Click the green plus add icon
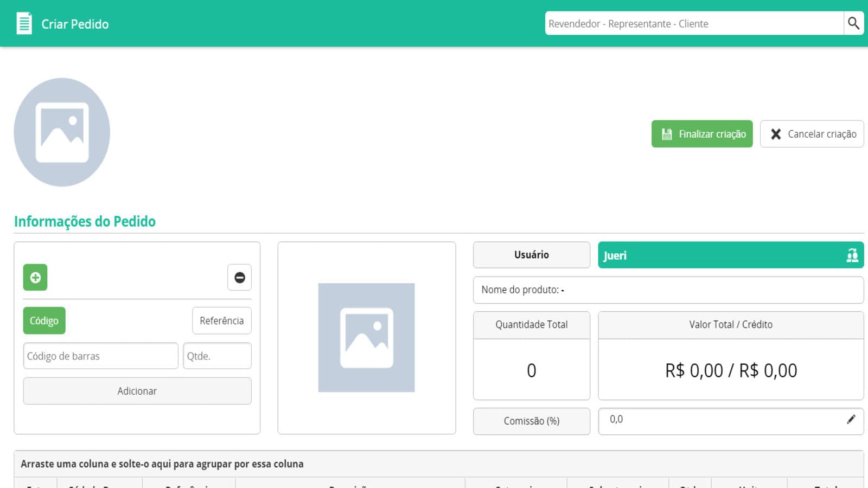The image size is (868, 488). (35, 278)
